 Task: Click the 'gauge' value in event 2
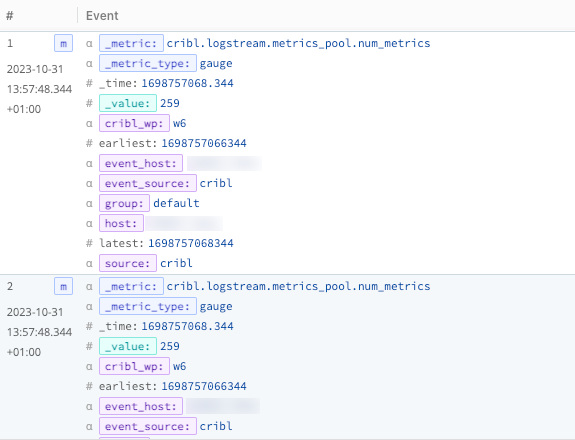[216, 307]
